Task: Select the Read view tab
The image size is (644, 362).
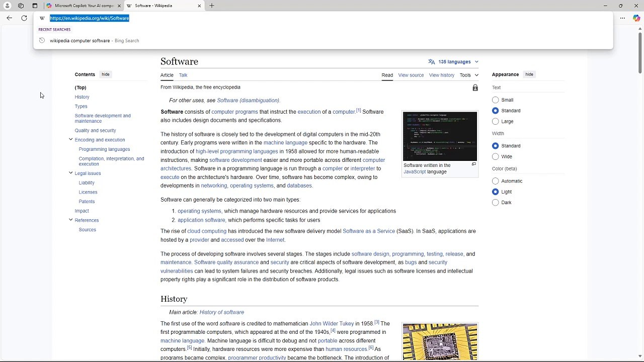Action: (387, 75)
